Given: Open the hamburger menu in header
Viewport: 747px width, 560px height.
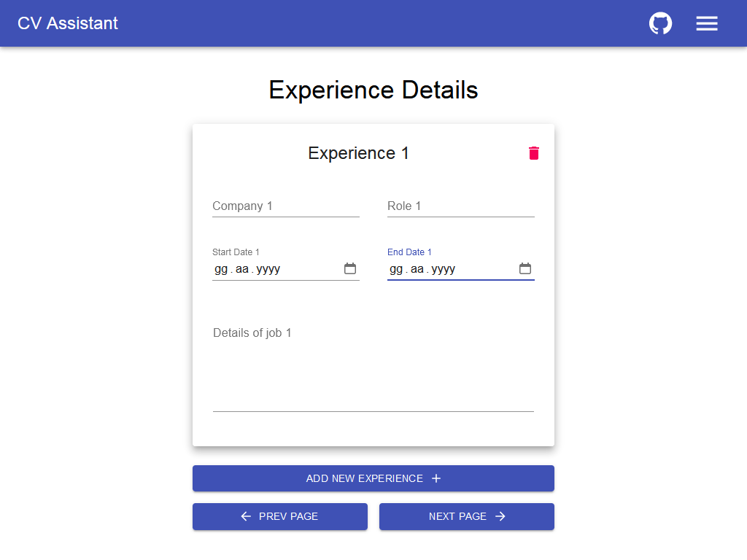Looking at the screenshot, I should point(706,23).
